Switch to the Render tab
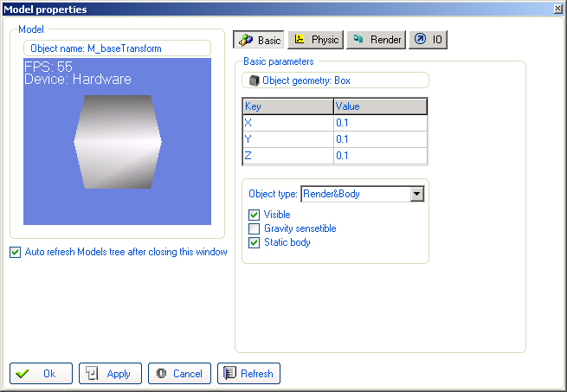The width and height of the screenshot is (567, 392). tap(377, 40)
